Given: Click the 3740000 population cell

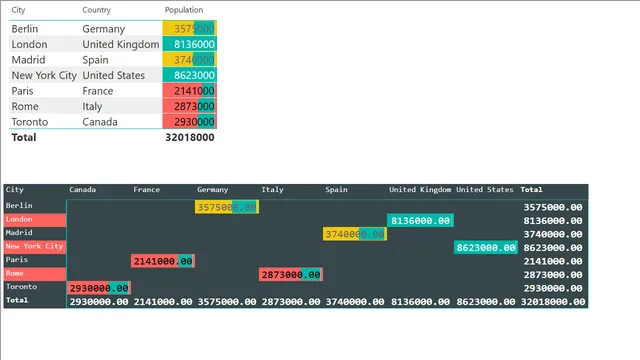Looking at the screenshot, I should pyautogui.click(x=190, y=60).
